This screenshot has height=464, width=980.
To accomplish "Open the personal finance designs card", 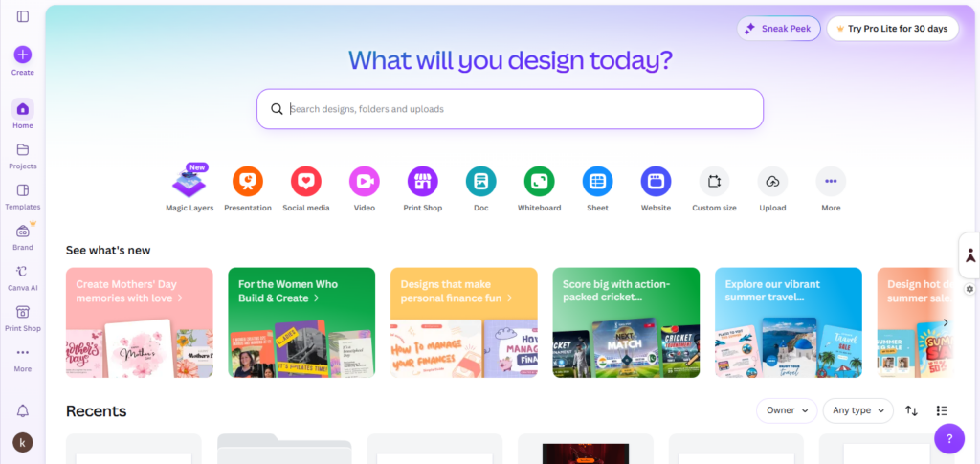I will click(x=464, y=322).
